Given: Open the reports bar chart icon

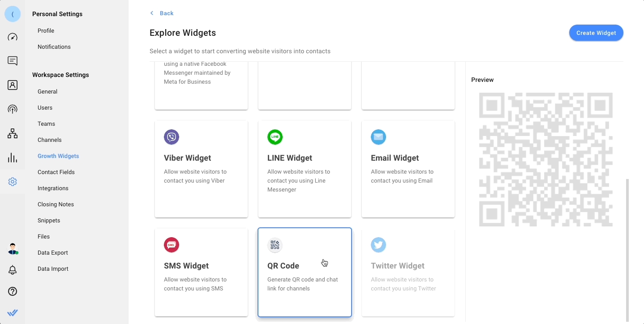Looking at the screenshot, I should point(13,158).
